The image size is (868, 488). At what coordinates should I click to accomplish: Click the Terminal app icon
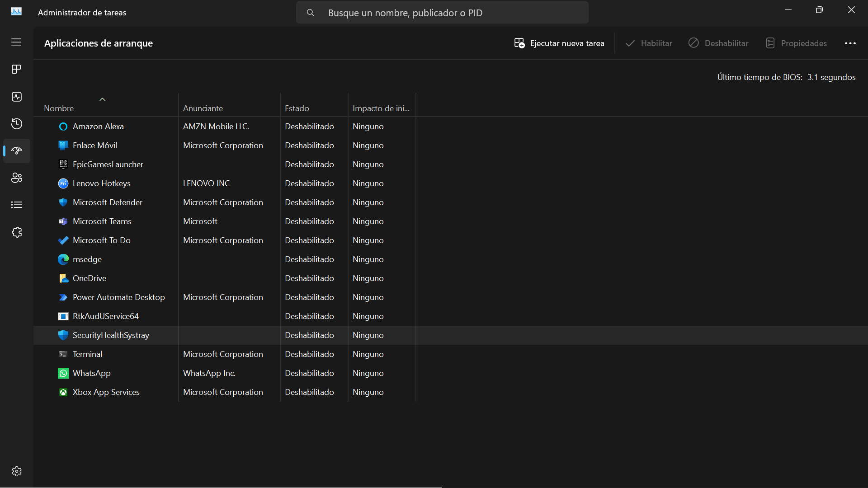tap(63, 354)
